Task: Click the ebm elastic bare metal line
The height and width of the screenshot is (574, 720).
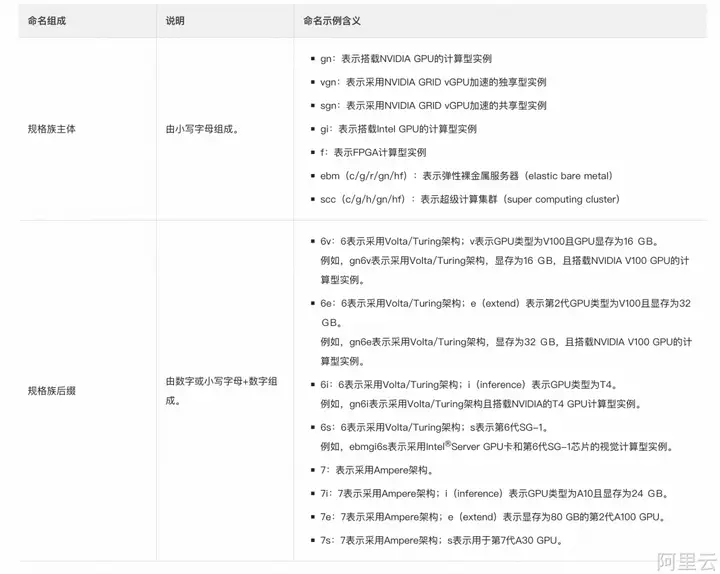Action: pyautogui.click(x=466, y=176)
